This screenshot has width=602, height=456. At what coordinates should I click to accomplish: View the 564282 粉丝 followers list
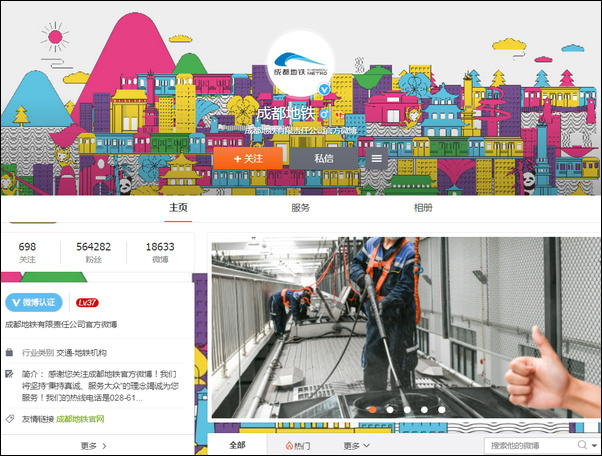point(93,252)
